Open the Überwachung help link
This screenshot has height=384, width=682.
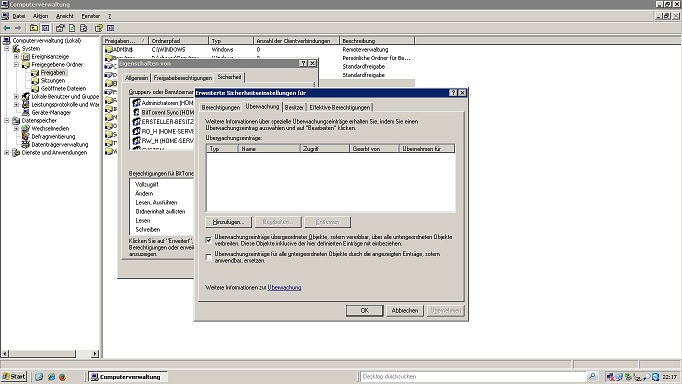(284, 287)
